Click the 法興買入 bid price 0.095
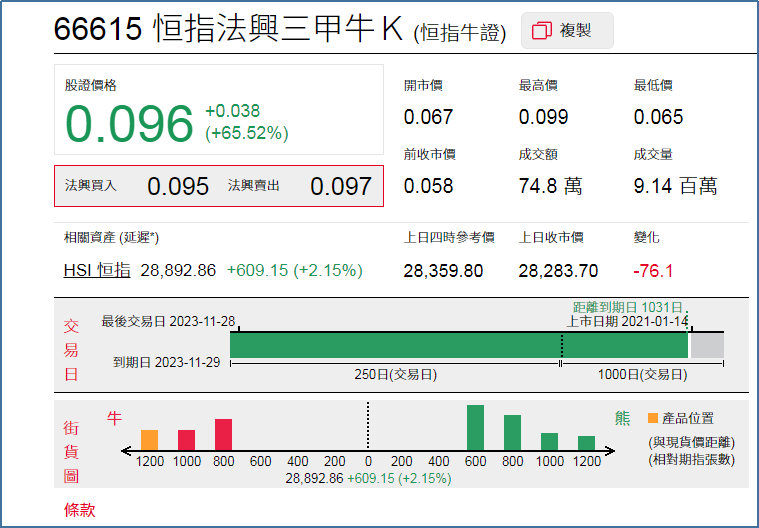This screenshot has width=759, height=528. click(178, 186)
